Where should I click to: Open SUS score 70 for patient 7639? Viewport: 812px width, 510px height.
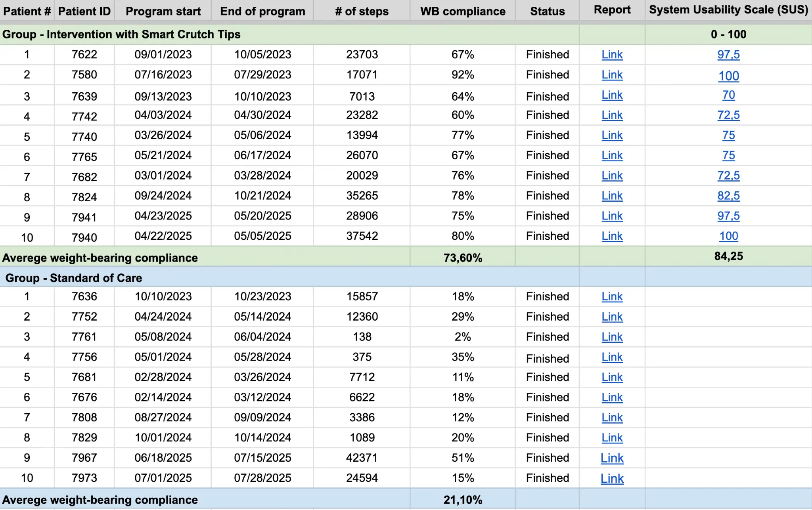[x=728, y=95]
